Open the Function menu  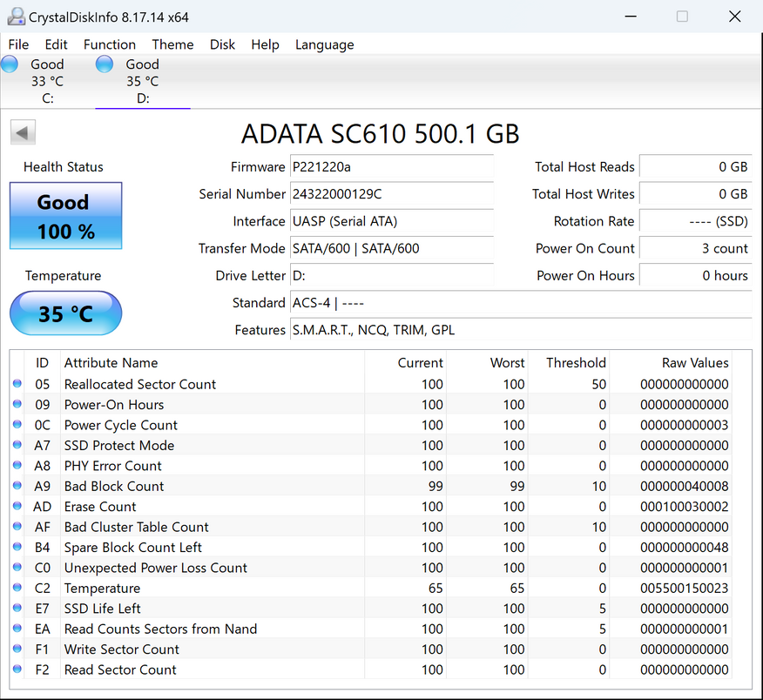pos(109,44)
